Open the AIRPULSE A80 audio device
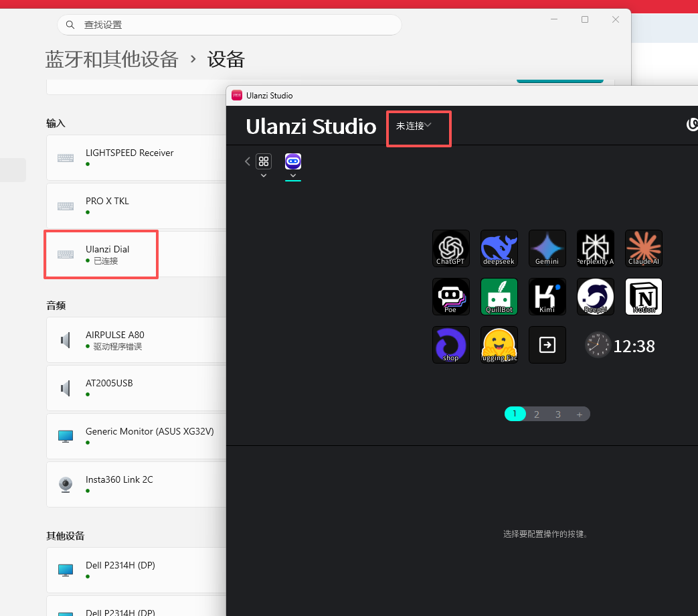698x616 pixels. (137, 340)
